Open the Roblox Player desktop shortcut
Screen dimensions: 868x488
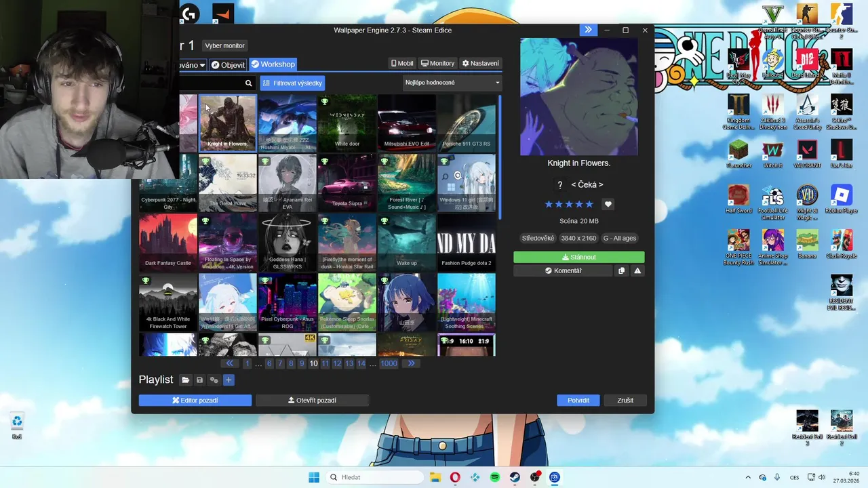pos(841,199)
